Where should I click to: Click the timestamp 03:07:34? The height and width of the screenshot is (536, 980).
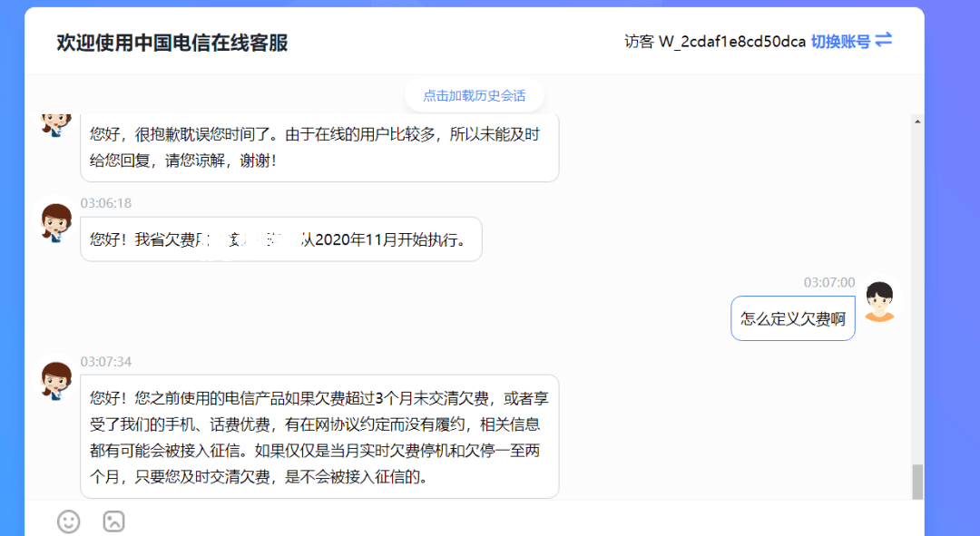105,362
